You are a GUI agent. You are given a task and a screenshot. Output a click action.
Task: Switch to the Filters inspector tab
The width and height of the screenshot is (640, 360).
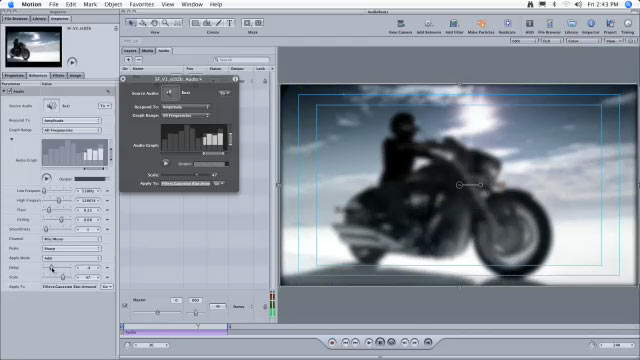point(58,76)
